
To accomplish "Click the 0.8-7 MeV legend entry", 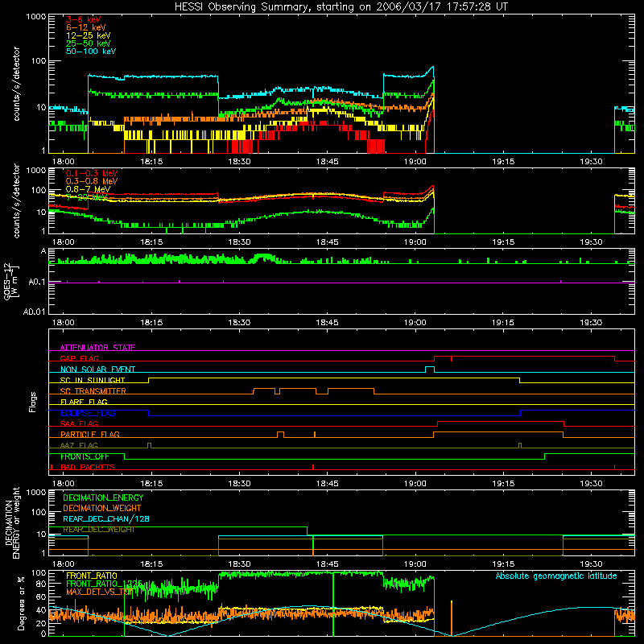I will 88,189.
